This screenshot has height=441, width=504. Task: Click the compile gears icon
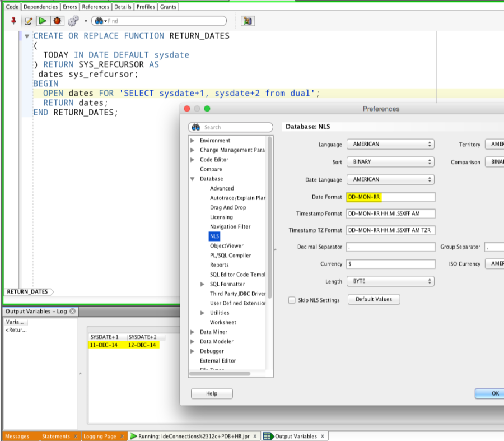coord(73,21)
